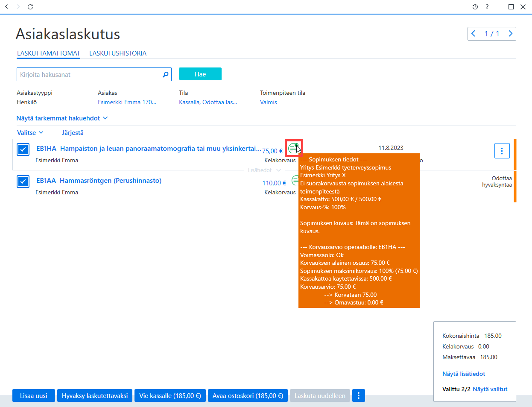Switch to the Laskutushistoria tab
Viewport: 532px width, 407px height.
pos(118,53)
